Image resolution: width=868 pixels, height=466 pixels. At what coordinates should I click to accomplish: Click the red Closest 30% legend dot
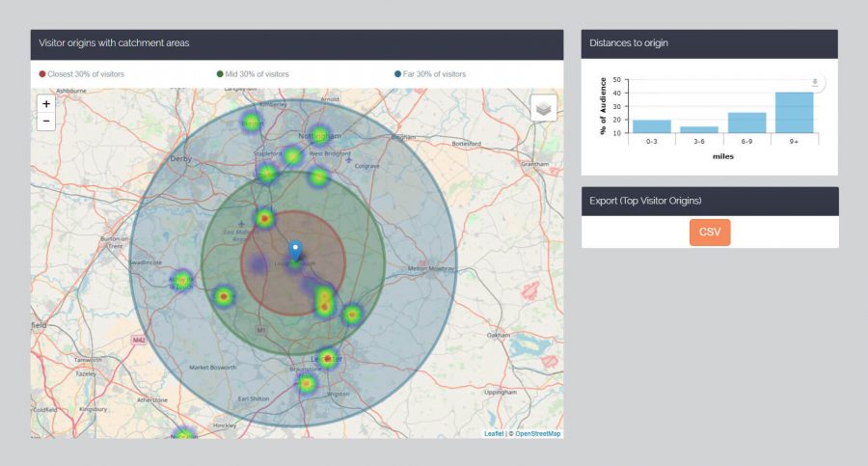click(x=42, y=74)
